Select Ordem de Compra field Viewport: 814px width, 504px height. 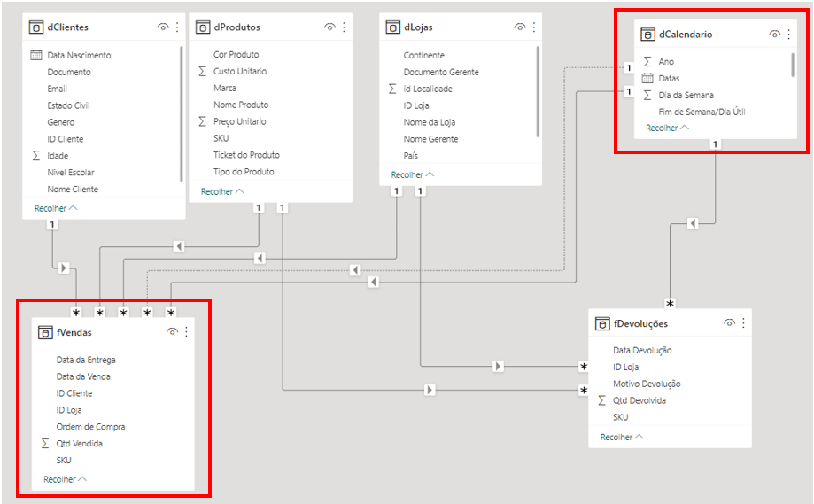pyautogui.click(x=91, y=427)
